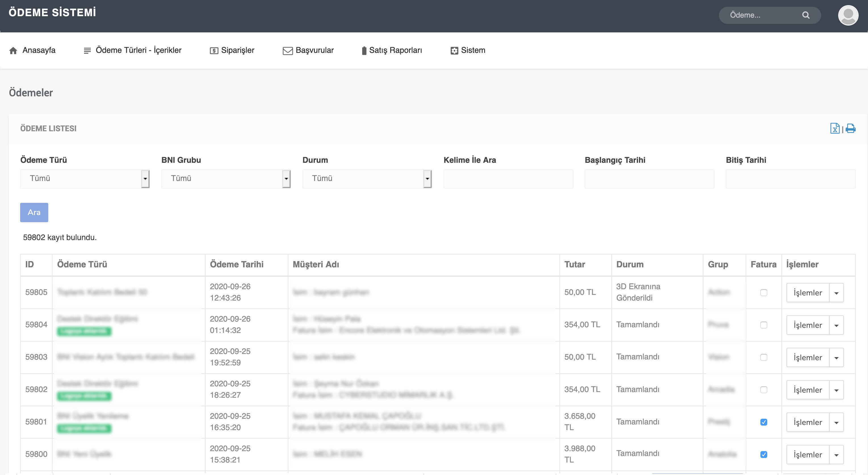Click ID cell 59805

click(36, 292)
